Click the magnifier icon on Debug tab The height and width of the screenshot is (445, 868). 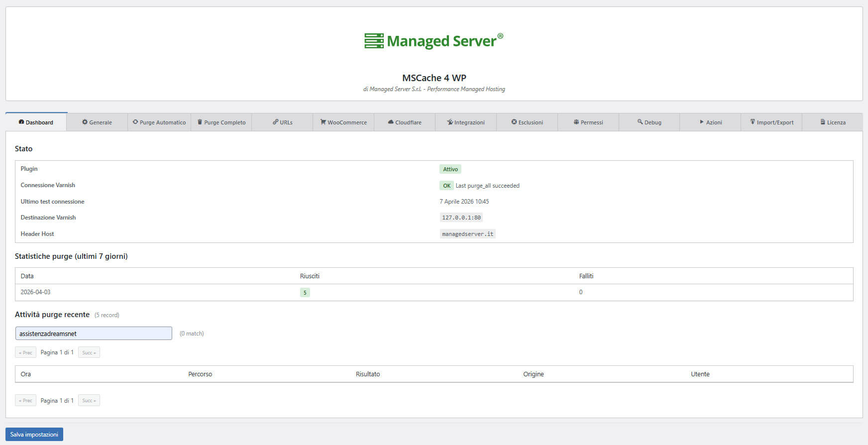640,122
